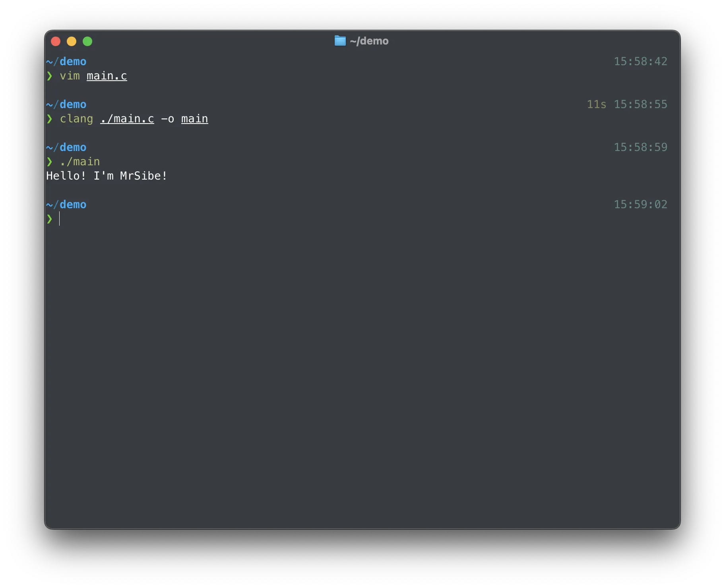Click the red close window button
This screenshot has width=725, height=588.
56,41
